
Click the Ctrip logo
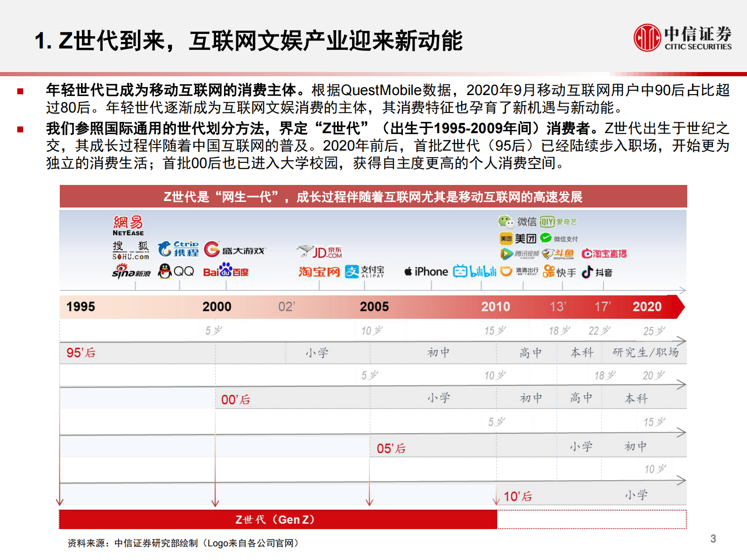(178, 249)
